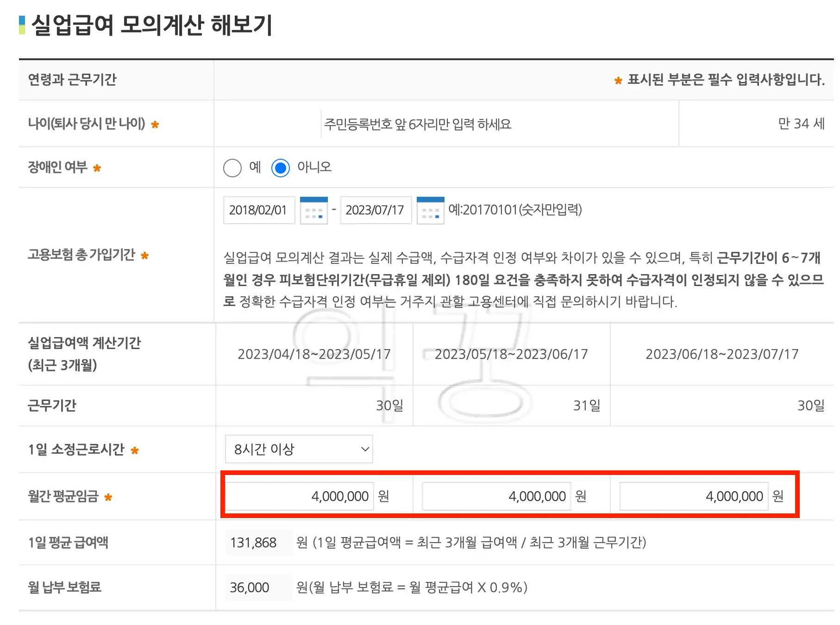
Task: Click the asterisk next to 장애인 여부
Action: point(97,169)
